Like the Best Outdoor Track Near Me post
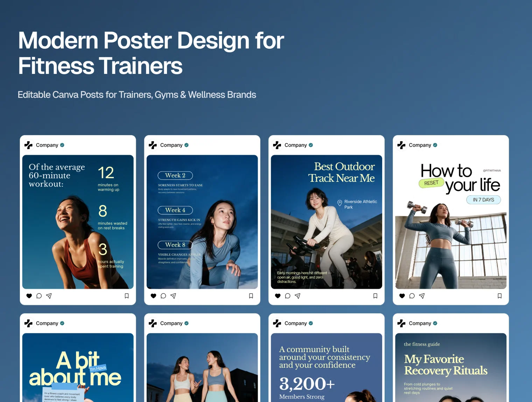 (x=278, y=296)
